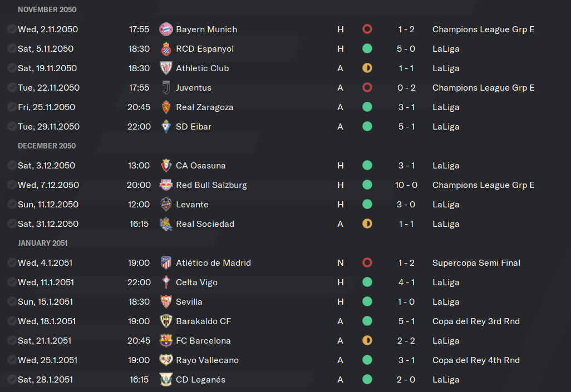This screenshot has height=392, width=571.
Task: Click the Sevilla club badge
Action: 166,302
